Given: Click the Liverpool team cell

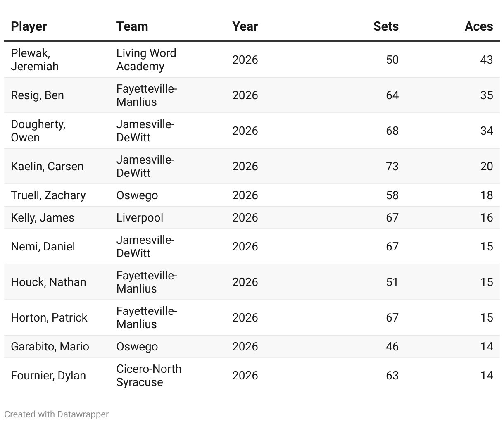Looking at the screenshot, I should point(140,217).
